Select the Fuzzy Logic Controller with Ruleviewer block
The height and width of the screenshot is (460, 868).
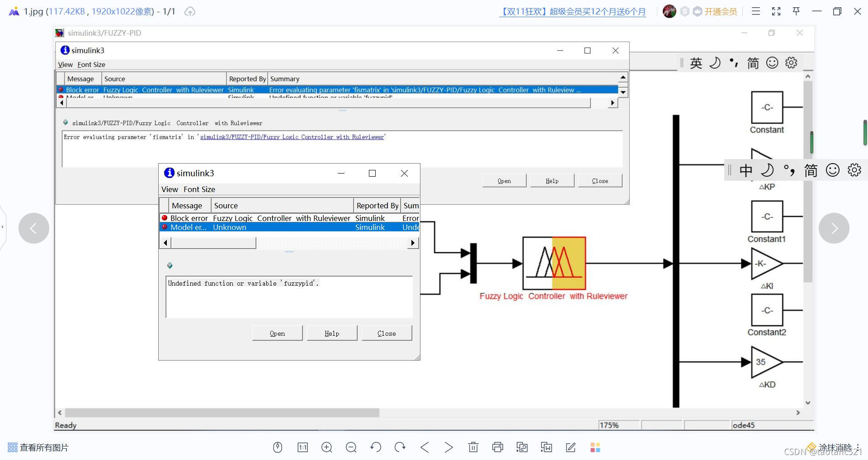coord(554,263)
